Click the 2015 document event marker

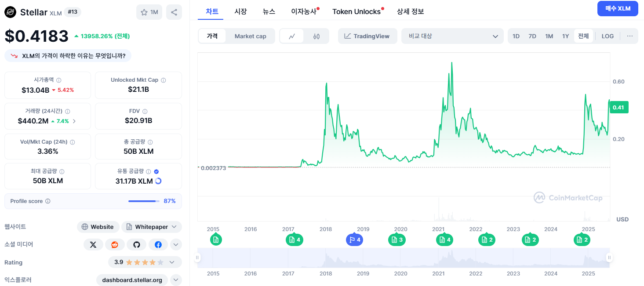[215, 240]
